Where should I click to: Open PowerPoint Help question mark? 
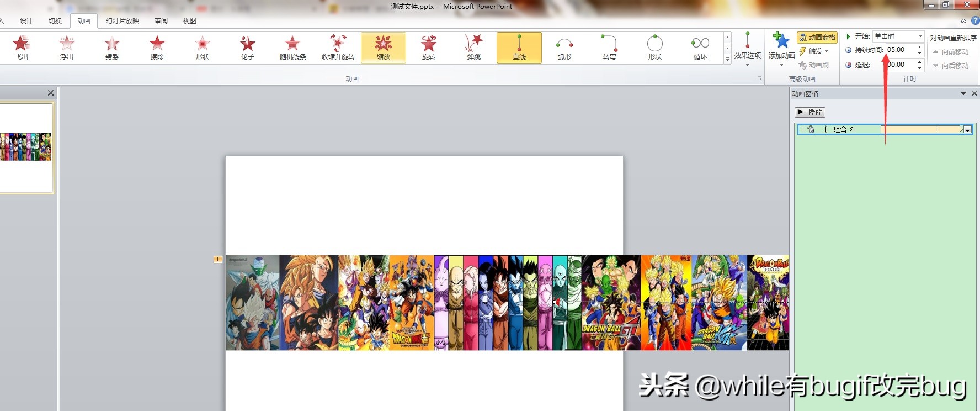click(975, 20)
